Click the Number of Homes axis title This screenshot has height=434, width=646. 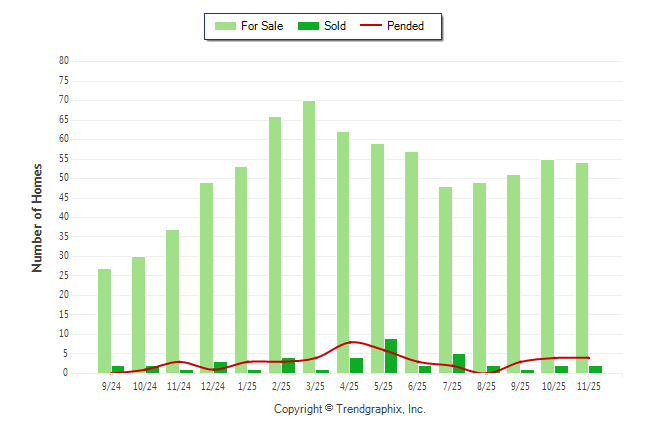click(x=37, y=217)
